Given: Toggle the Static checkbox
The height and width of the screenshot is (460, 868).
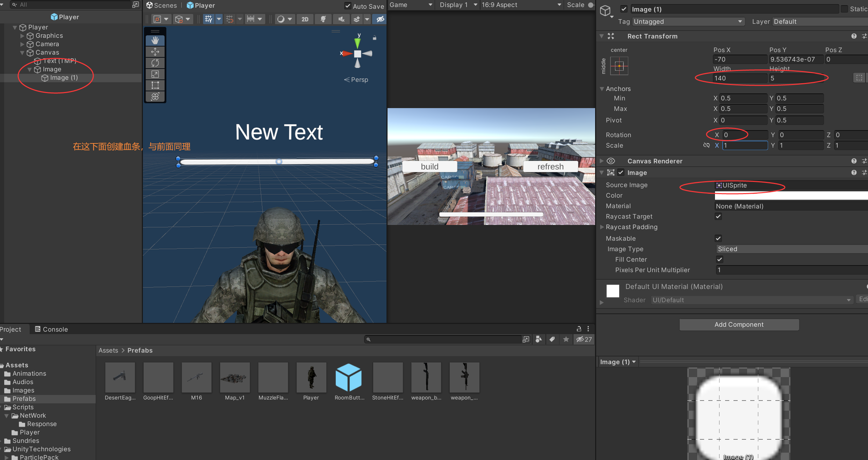Looking at the screenshot, I should (x=844, y=9).
